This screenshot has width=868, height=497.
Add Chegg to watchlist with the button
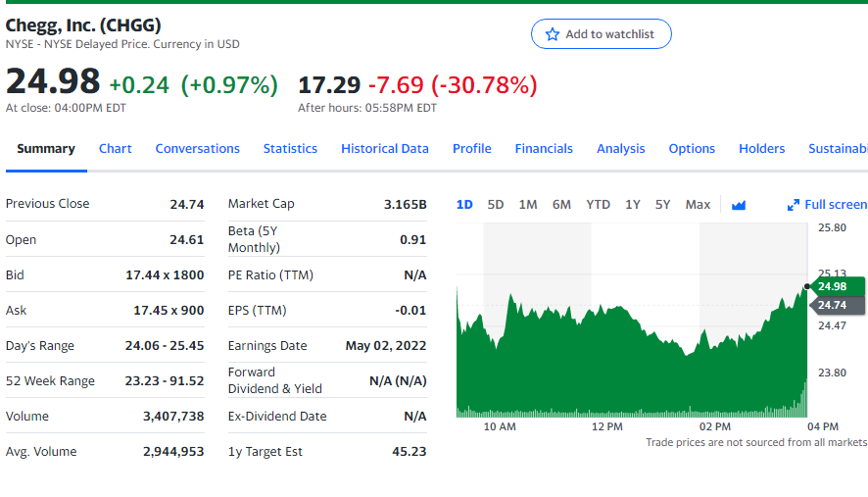click(x=602, y=34)
